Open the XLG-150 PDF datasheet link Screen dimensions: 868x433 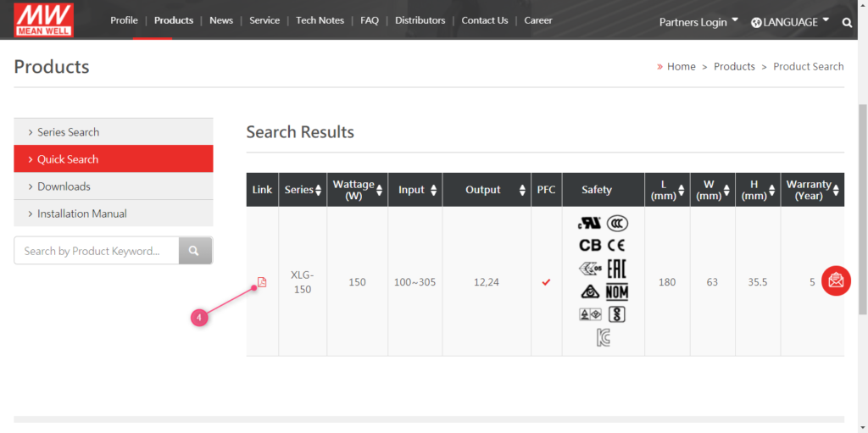point(263,282)
